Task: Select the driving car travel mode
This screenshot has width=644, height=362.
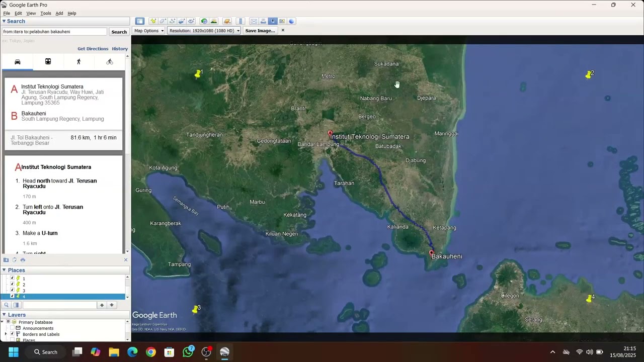Action: point(18,61)
